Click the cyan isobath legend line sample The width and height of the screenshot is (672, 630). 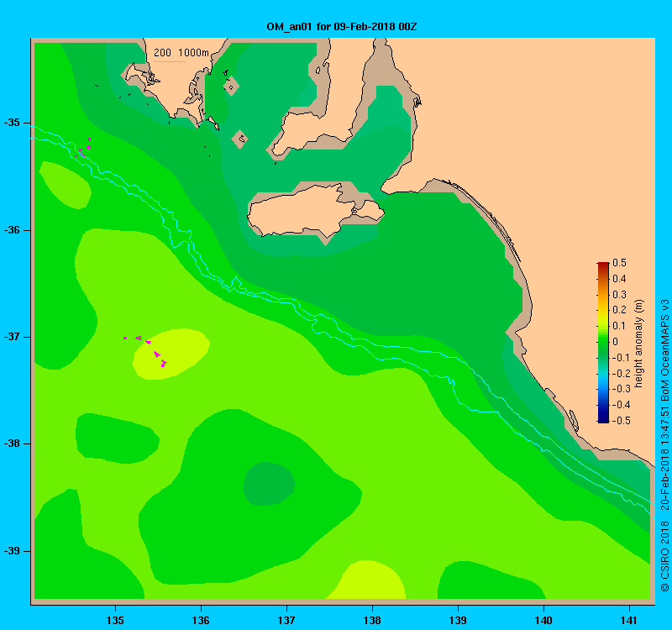click(x=170, y=61)
